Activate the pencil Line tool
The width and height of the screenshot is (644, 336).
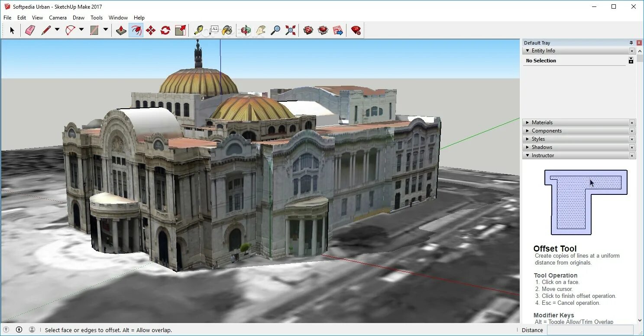pos(46,30)
